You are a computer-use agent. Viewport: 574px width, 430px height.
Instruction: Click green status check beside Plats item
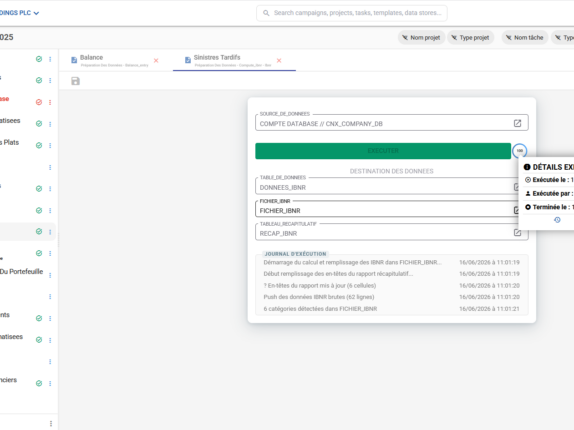tap(39, 145)
